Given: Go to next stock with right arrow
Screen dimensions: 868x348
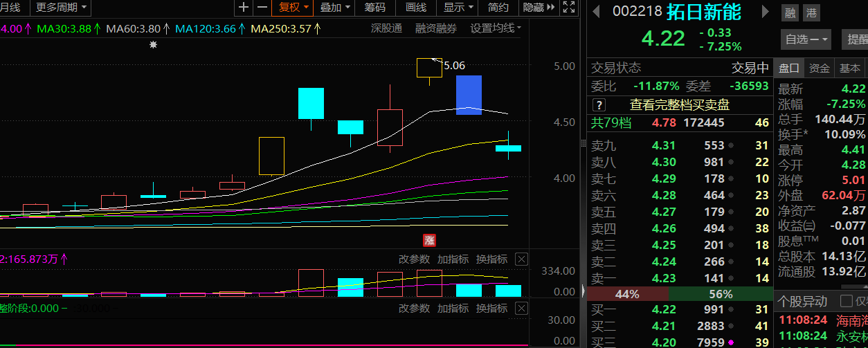Looking at the screenshot, I should [x=765, y=12].
